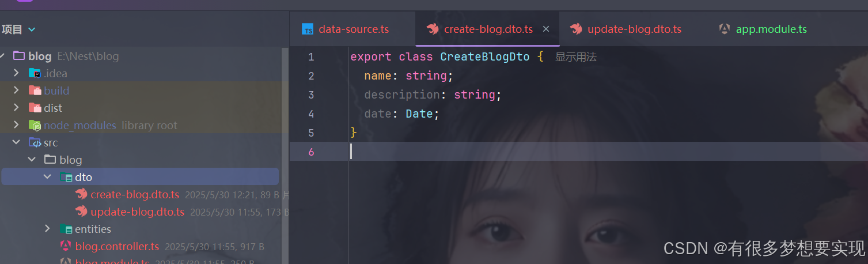
Task: Click the NestJS icon of update-blog.dto.ts in tree
Action: (81, 212)
